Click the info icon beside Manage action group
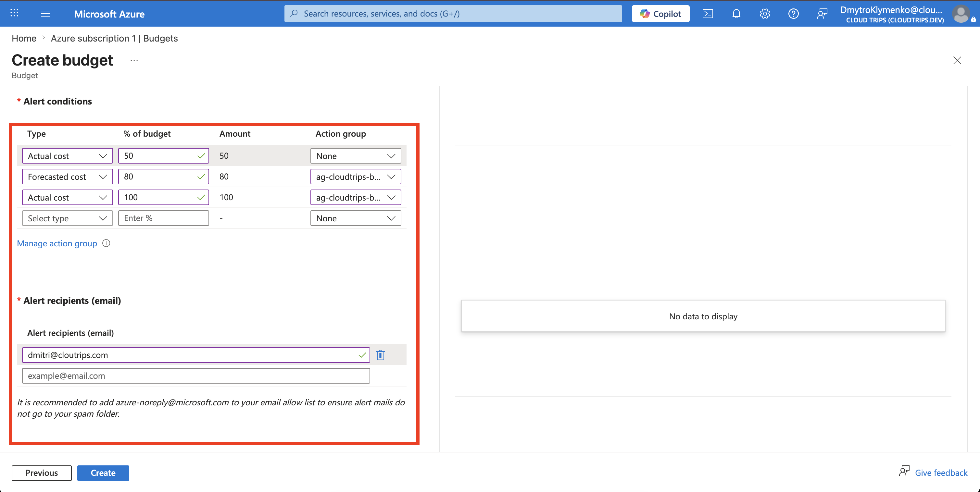The width and height of the screenshot is (980, 492). click(107, 243)
